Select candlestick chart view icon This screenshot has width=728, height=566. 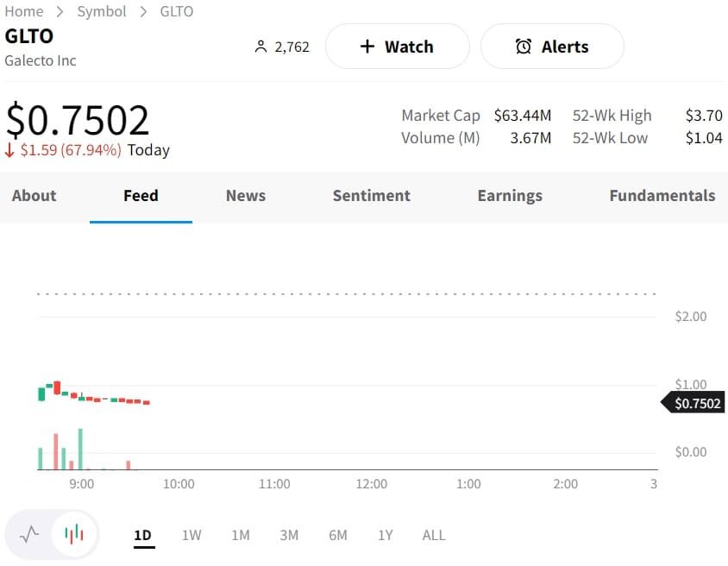[x=74, y=534]
